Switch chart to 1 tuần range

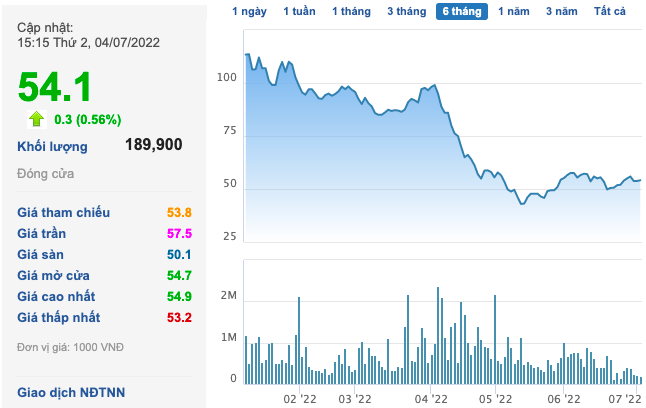pos(299,12)
